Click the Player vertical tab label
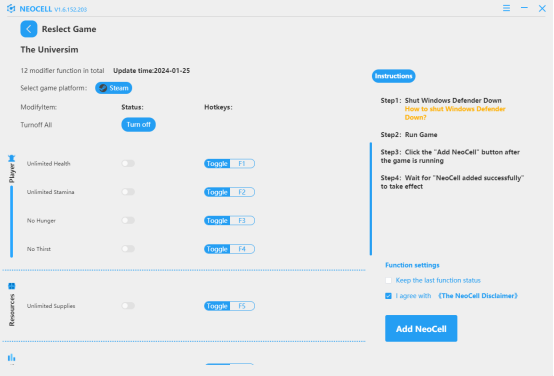The height and width of the screenshot is (376, 554). pos(12,173)
